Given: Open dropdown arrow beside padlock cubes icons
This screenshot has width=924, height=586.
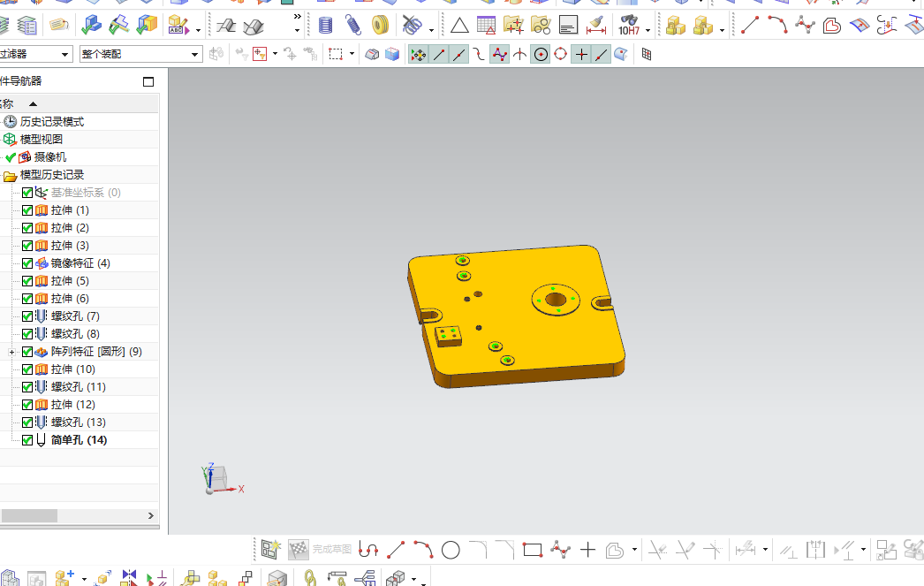Looking at the screenshot, I should tap(722, 29).
